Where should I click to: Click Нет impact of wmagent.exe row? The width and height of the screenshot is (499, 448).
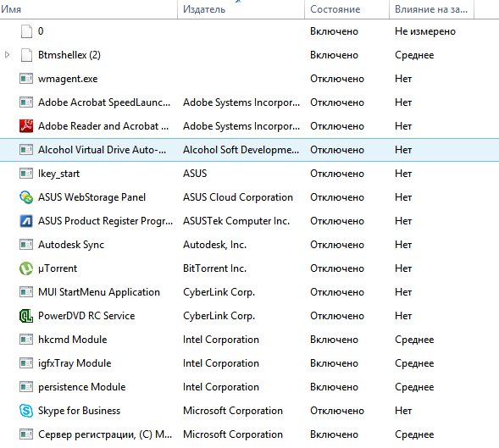403,79
